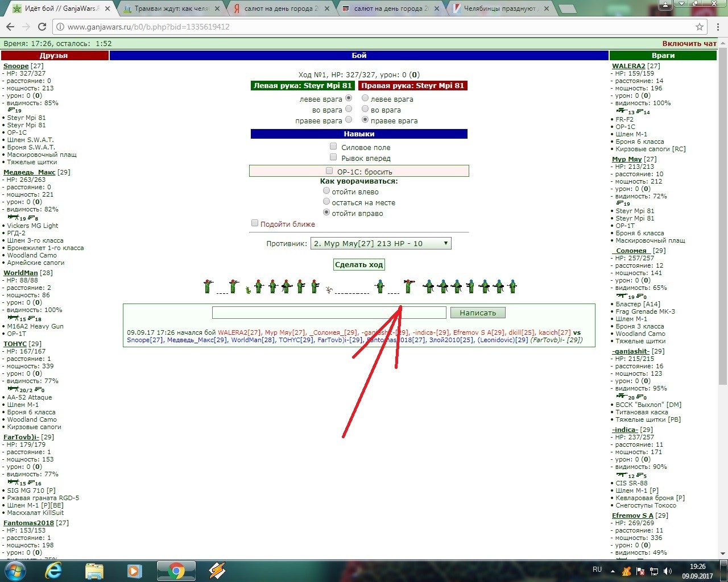Check the 'Подойти ближе' checkbox

tap(255, 223)
